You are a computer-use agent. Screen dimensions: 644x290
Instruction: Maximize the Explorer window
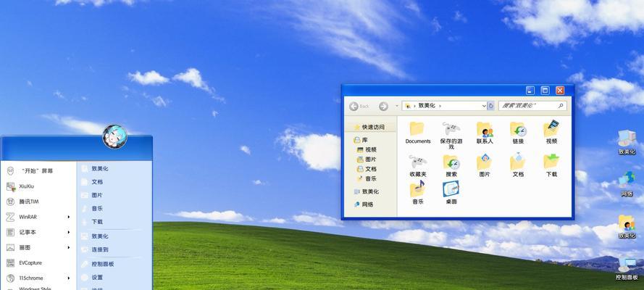[545, 91]
